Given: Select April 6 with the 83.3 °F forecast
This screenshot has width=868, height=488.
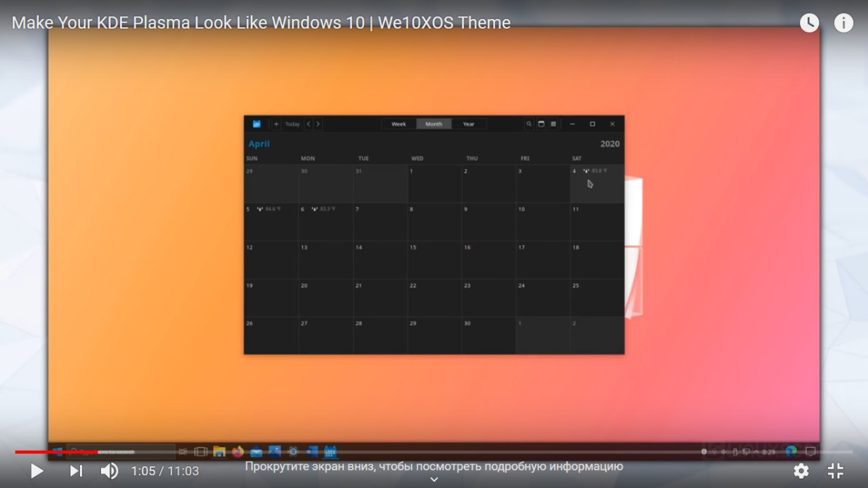Looking at the screenshot, I should point(326,221).
